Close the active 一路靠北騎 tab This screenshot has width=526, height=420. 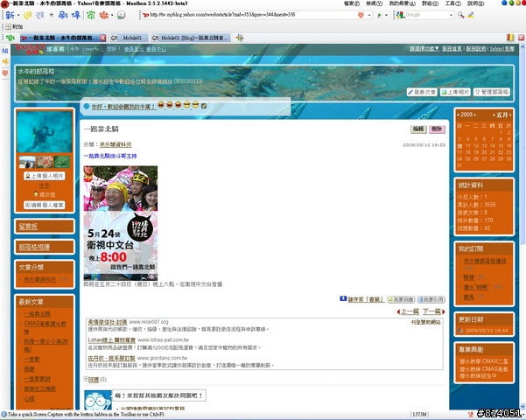[x=103, y=38]
